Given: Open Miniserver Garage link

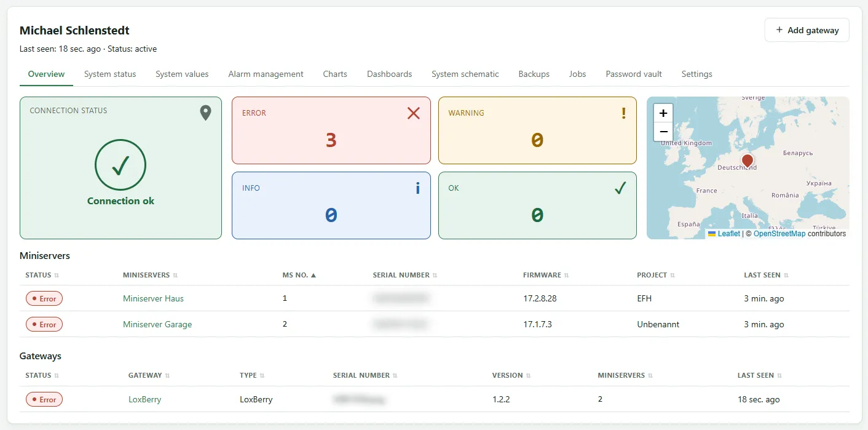Looking at the screenshot, I should coord(157,324).
